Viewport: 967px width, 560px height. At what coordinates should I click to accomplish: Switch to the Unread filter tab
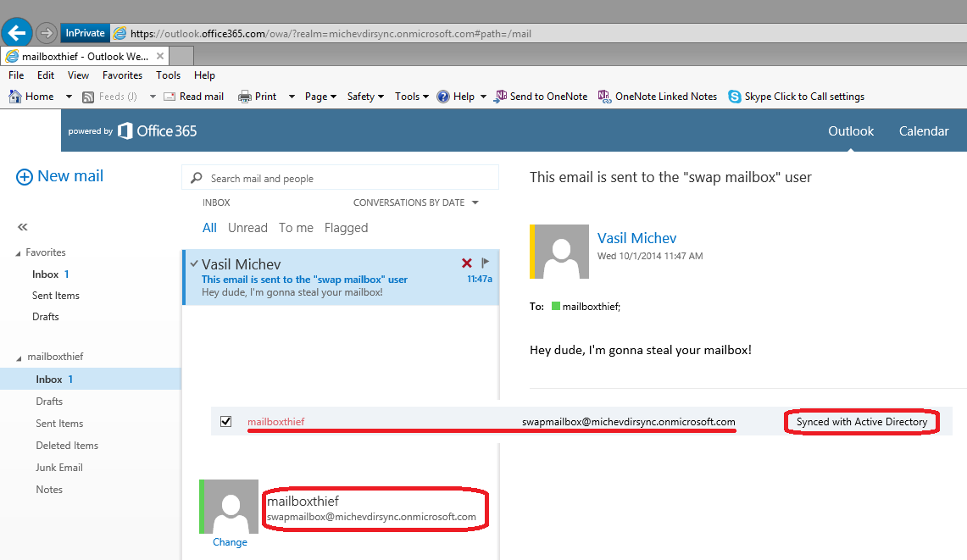247,228
